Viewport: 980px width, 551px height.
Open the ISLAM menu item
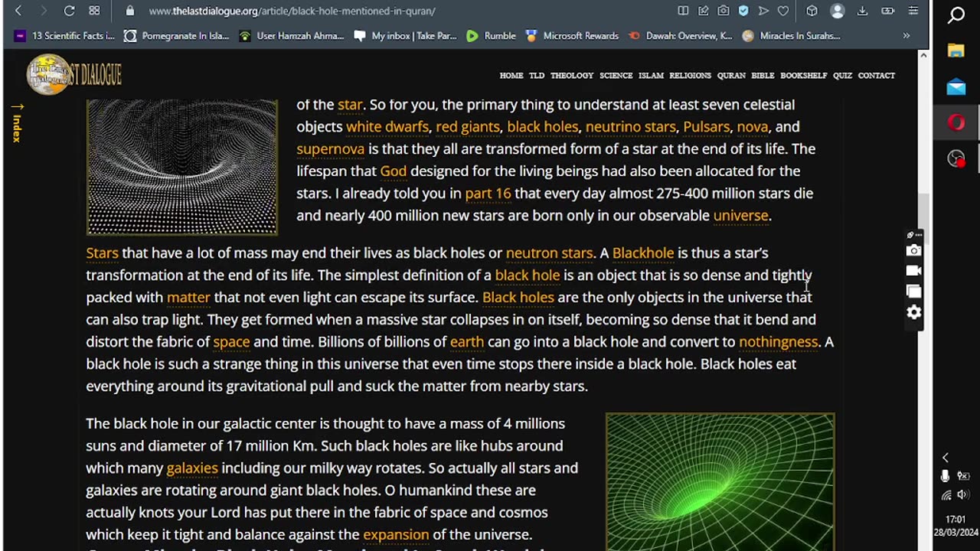tap(651, 76)
